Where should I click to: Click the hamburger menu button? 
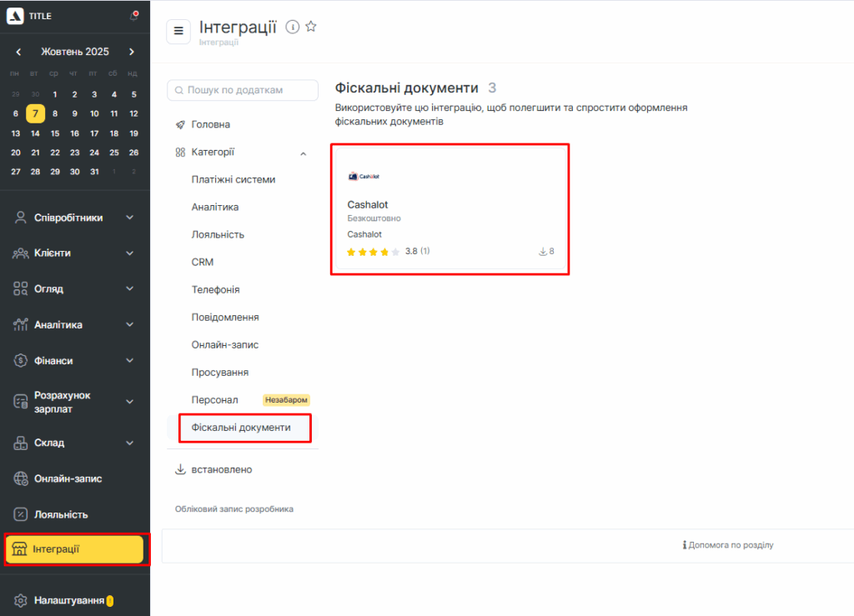(x=178, y=32)
